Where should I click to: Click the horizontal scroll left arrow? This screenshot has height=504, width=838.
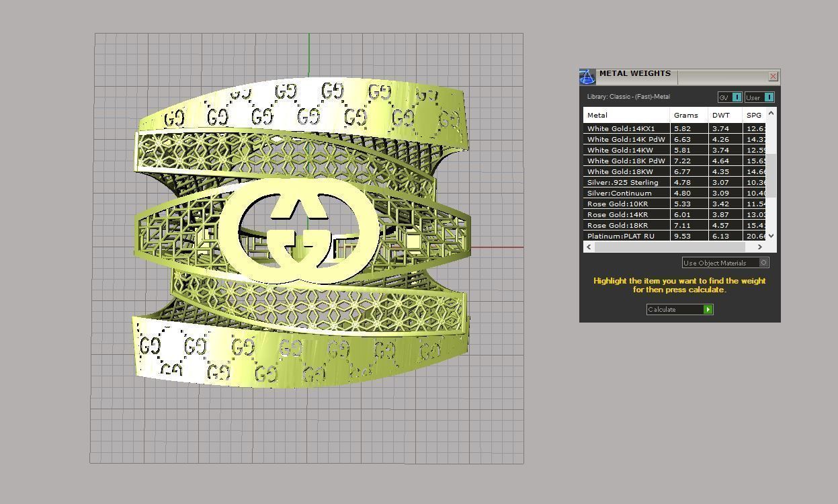[x=589, y=247]
